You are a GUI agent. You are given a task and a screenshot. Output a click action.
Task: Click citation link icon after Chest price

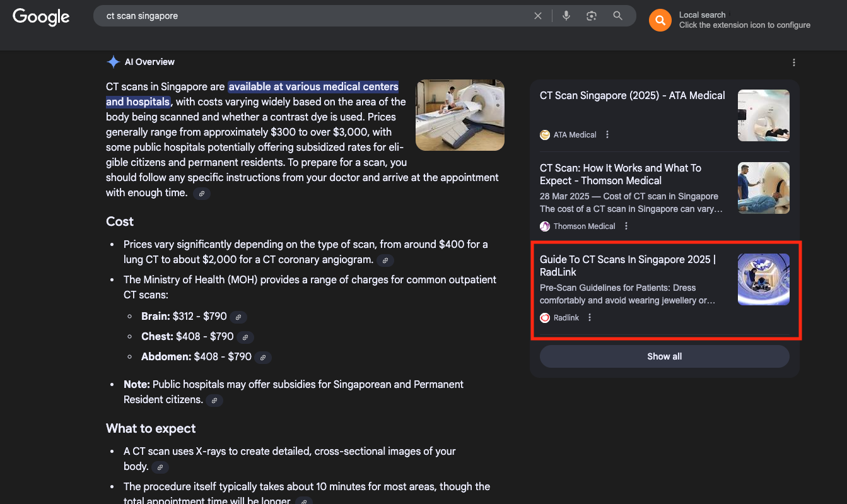coord(245,337)
